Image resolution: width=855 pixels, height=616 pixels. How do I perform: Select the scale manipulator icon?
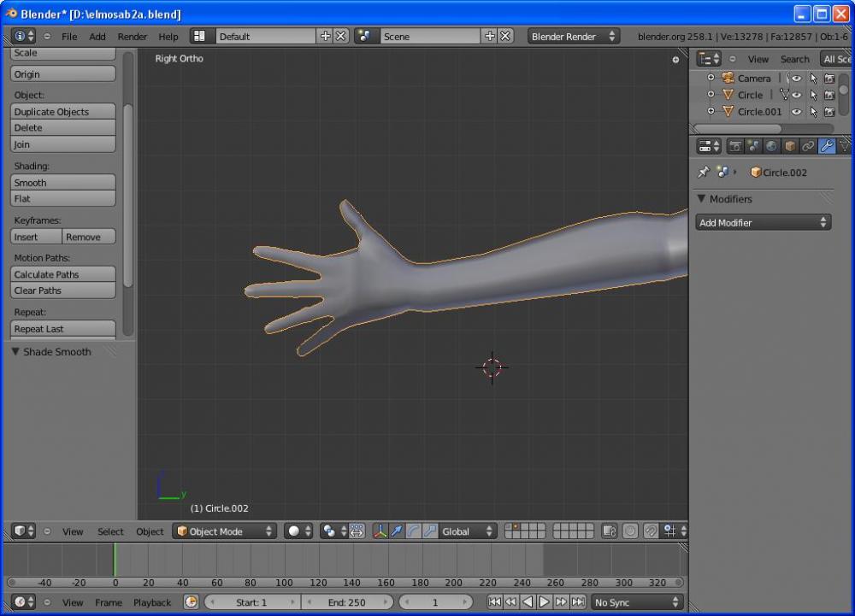point(430,531)
